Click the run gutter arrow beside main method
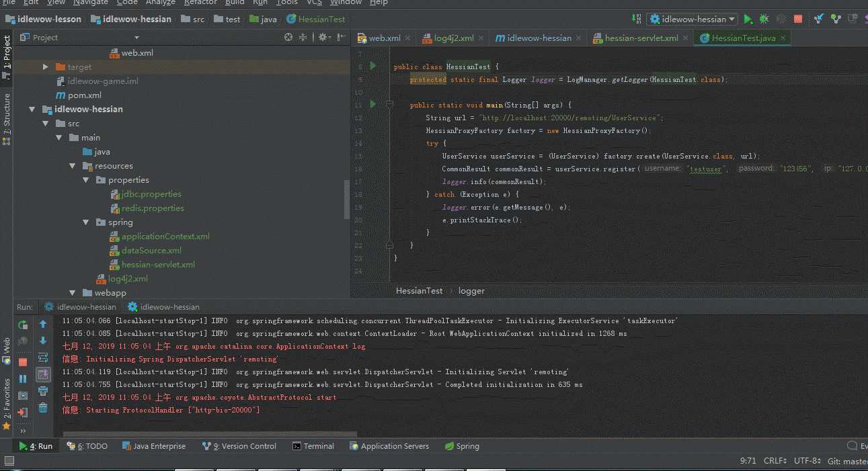868x471 pixels. [374, 105]
